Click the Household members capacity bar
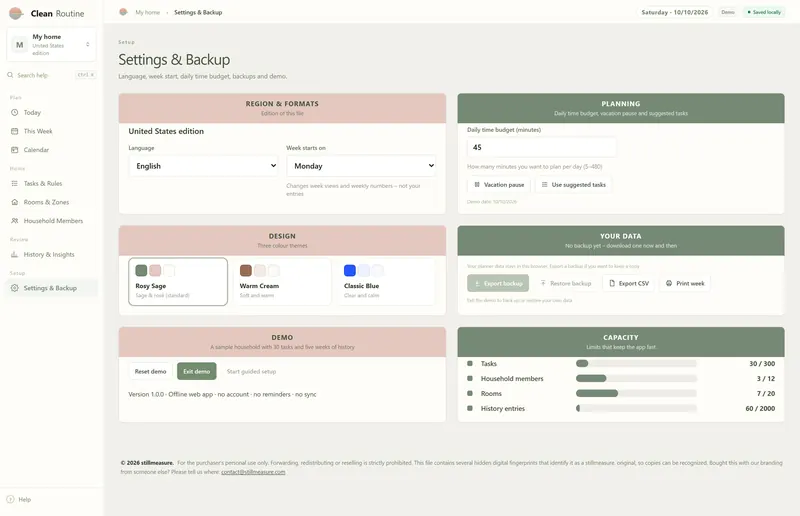The width and height of the screenshot is (800, 516). (636, 379)
